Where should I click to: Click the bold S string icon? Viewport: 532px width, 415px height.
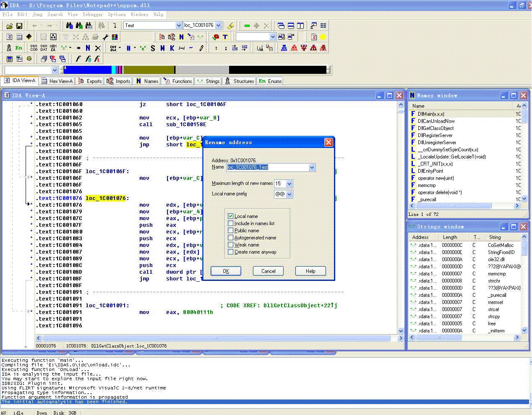pos(153,48)
